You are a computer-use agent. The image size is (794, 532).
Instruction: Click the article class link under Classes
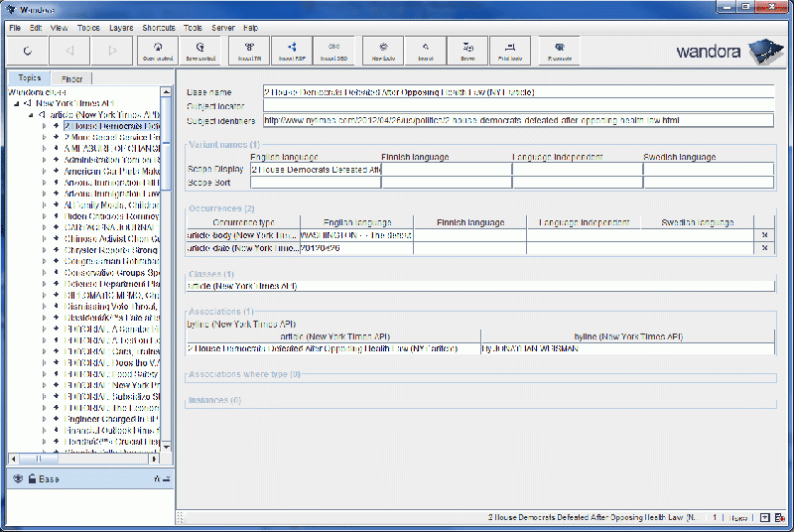pyautogui.click(x=241, y=286)
